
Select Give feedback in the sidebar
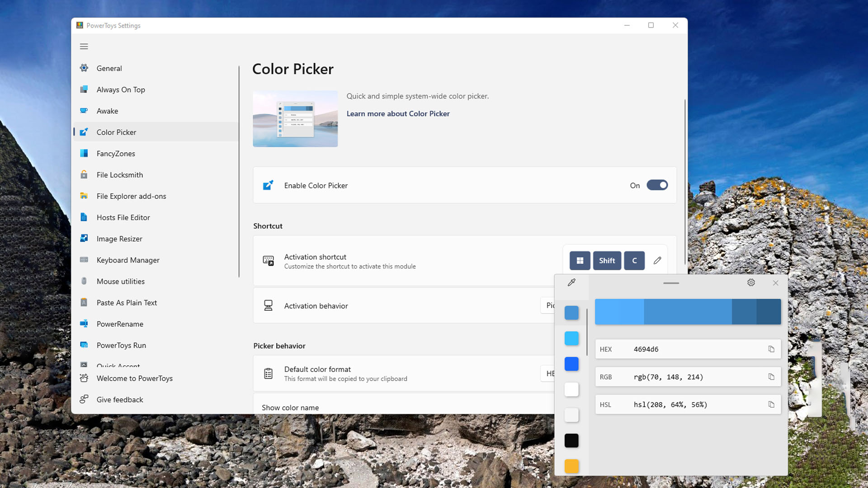(119, 399)
